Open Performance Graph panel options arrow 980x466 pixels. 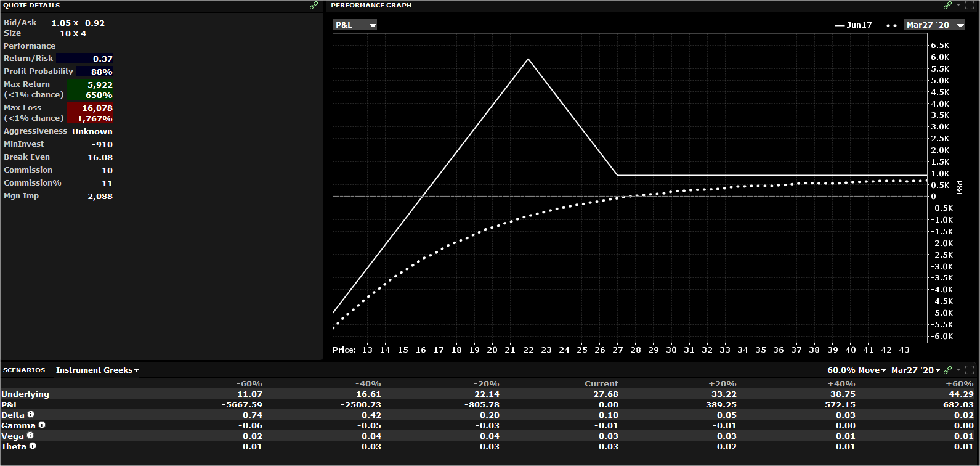958,6
